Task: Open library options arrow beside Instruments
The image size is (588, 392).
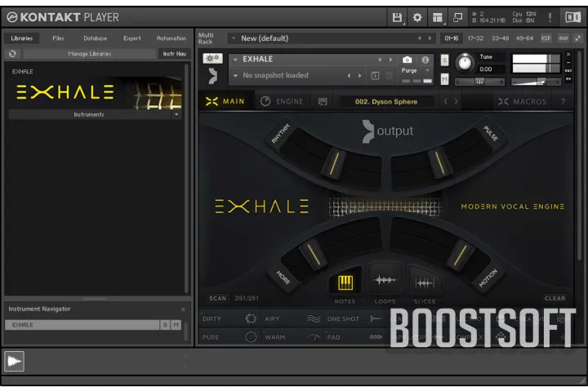Action: [x=176, y=114]
